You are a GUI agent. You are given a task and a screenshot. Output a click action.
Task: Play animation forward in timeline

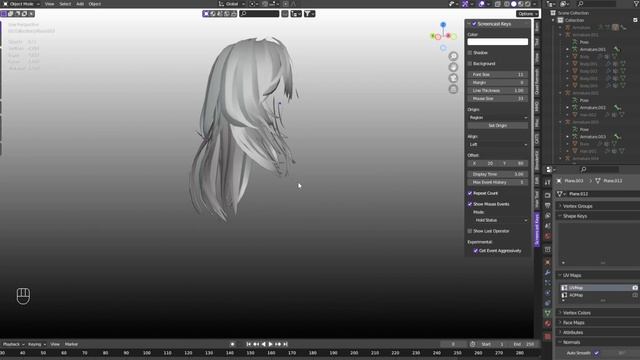point(271,344)
